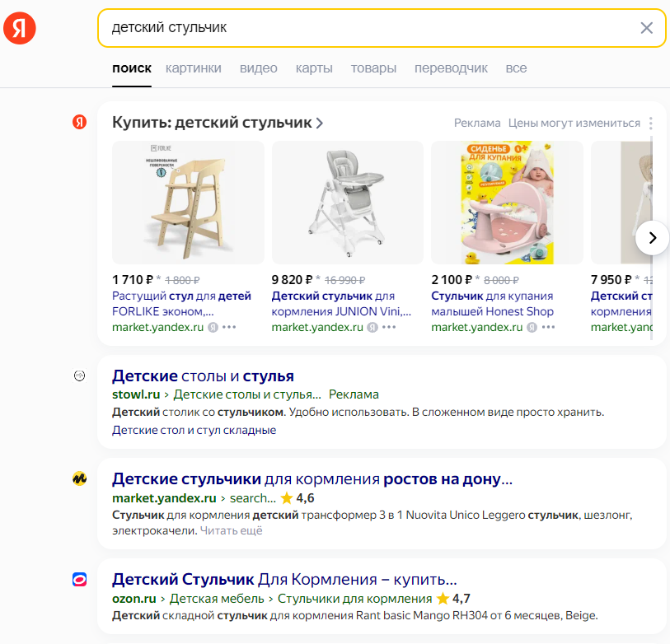Screen dimensions: 670x644
Task: Open the more-options dots under JUNION product
Action: [389, 327]
